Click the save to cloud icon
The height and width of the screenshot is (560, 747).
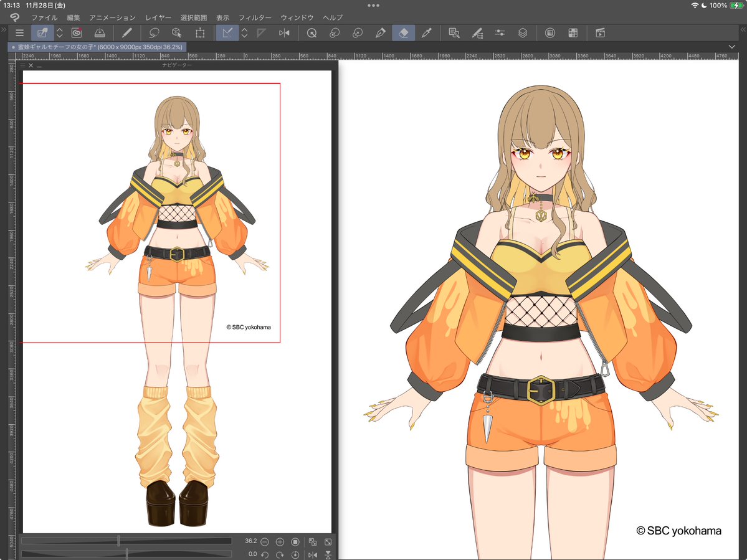pos(100,33)
